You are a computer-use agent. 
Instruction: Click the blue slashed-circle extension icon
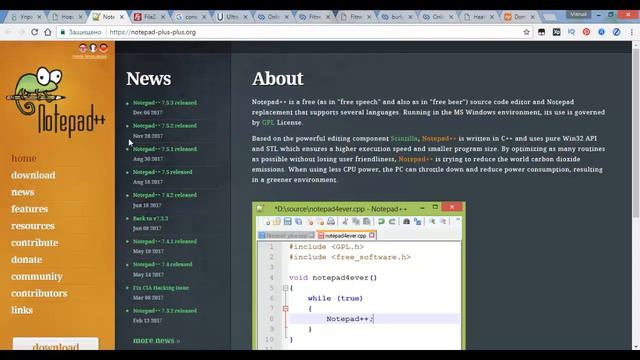[616, 32]
